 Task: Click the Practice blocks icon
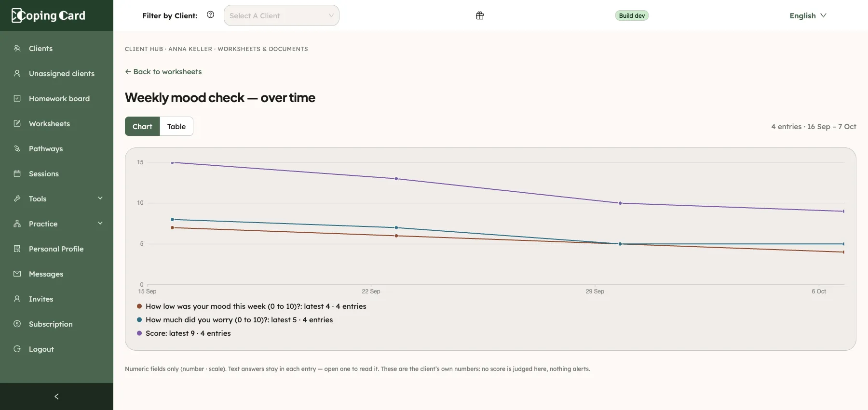point(17,224)
